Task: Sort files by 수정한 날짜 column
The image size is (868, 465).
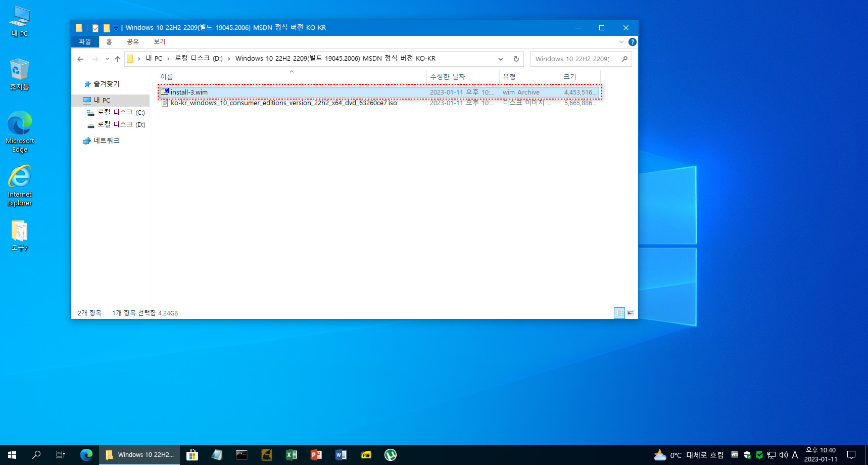Action: coord(463,76)
